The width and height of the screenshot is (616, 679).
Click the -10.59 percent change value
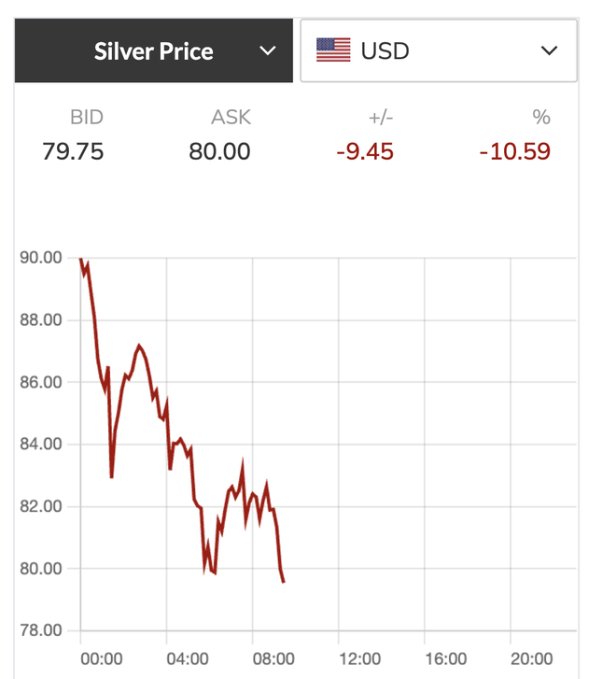(x=514, y=150)
